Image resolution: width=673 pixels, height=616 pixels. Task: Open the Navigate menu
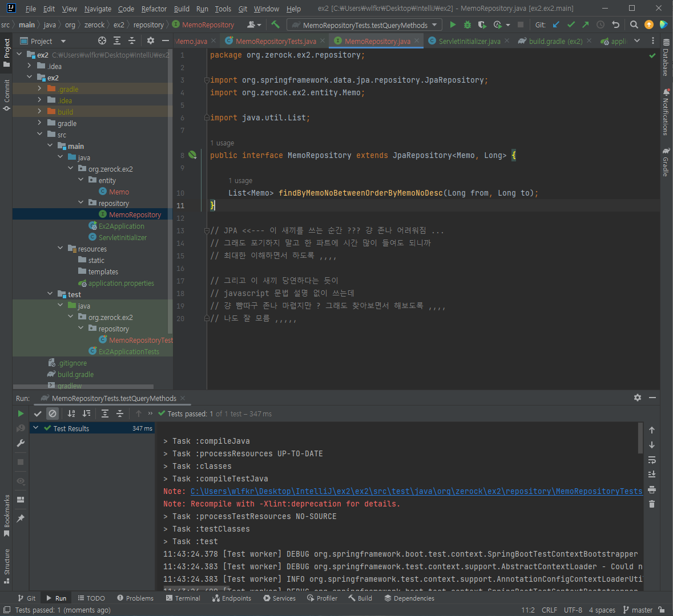point(98,9)
